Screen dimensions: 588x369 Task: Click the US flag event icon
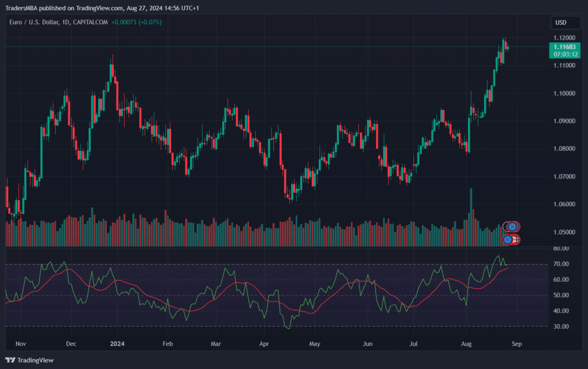(516, 239)
